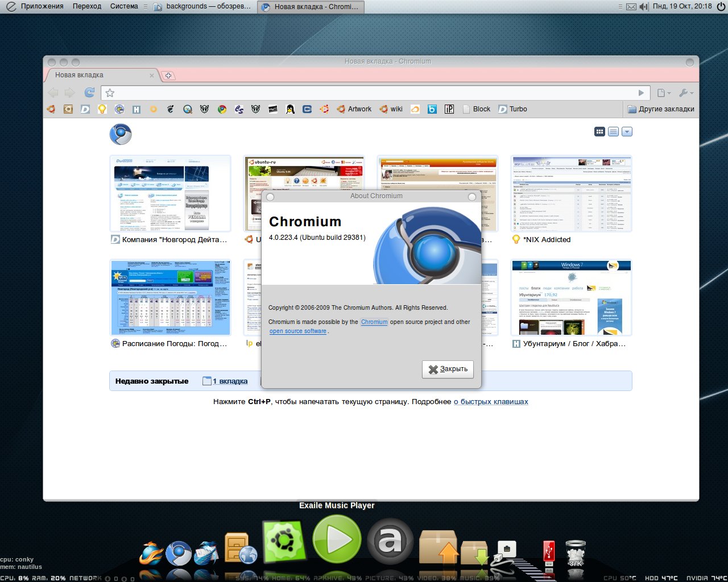The width and height of the screenshot is (728, 582).
Task: Open the gray 'a' dock icon
Action: [x=390, y=541]
